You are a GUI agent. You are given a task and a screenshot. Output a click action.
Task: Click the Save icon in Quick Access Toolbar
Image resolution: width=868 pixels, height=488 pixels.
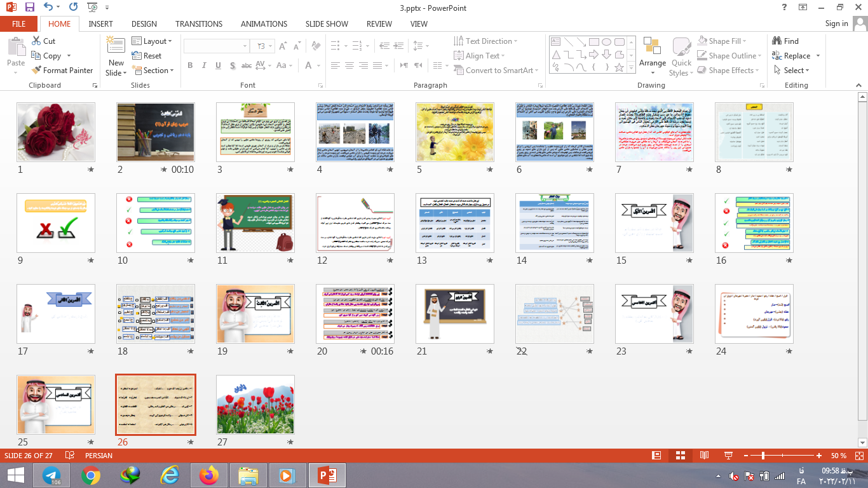click(x=29, y=8)
